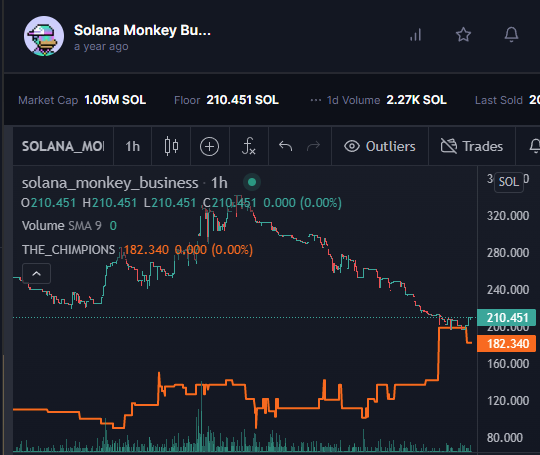This screenshot has height=455, width=540.
Task: Click the 320.000 price axis label
Action: pos(508,216)
